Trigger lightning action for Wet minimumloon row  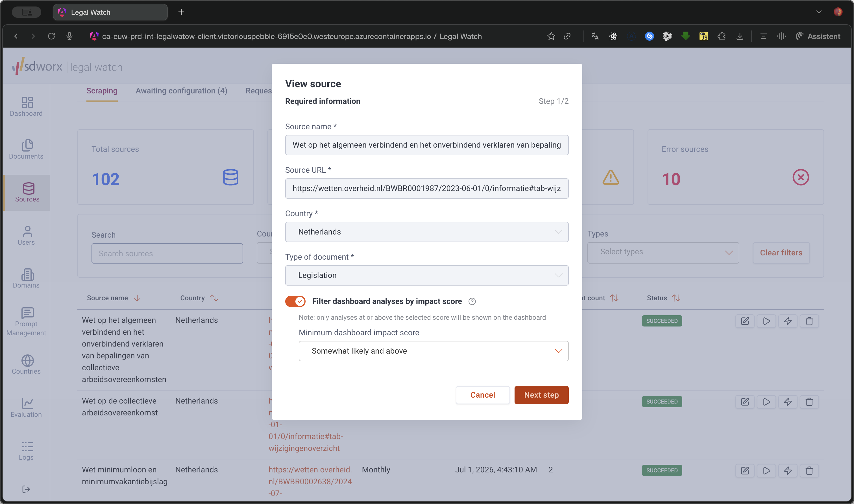(788, 470)
